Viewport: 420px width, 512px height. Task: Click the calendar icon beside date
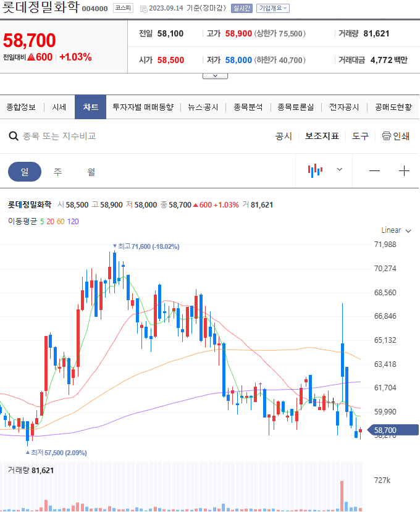click(x=143, y=9)
